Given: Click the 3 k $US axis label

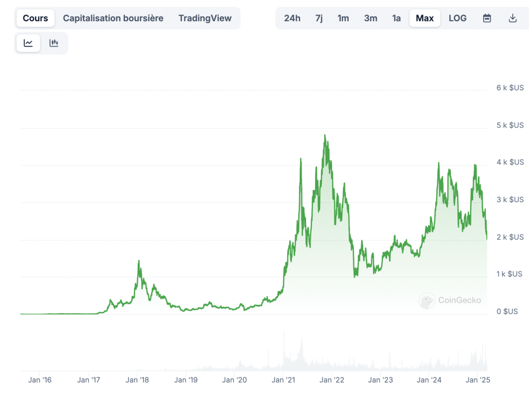Looking at the screenshot, I should tap(510, 199).
